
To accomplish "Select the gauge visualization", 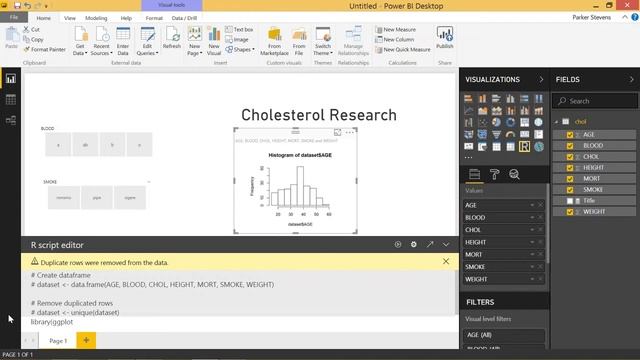I will click(511, 134).
